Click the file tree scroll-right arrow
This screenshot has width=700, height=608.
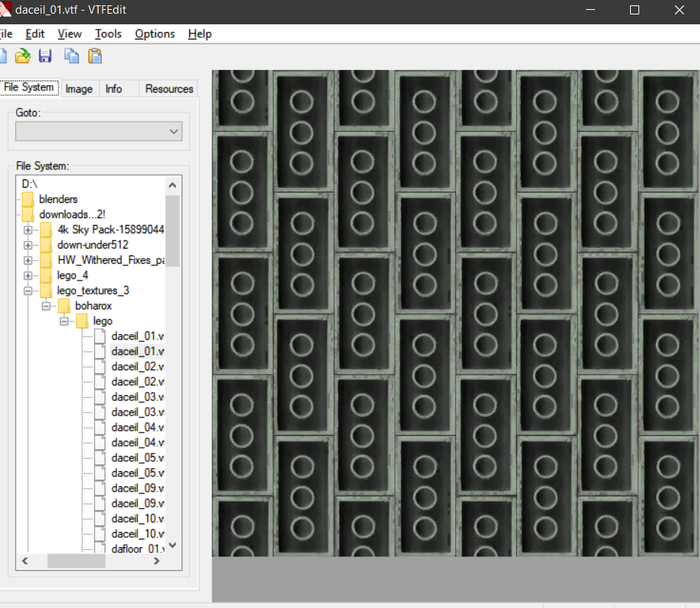(157, 561)
